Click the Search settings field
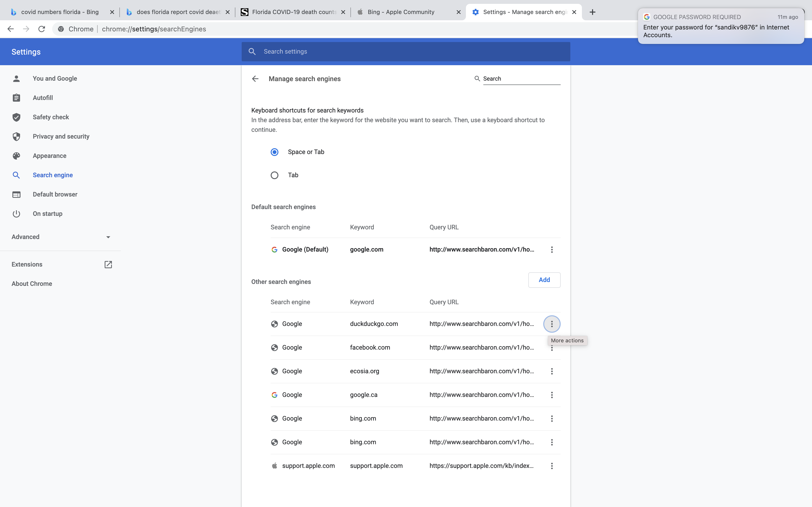This screenshot has width=812, height=507. pyautogui.click(x=405, y=52)
